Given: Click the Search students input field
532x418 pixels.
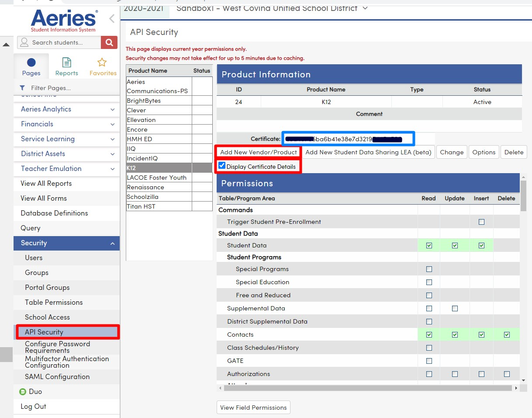Looking at the screenshot, I should pos(59,42).
